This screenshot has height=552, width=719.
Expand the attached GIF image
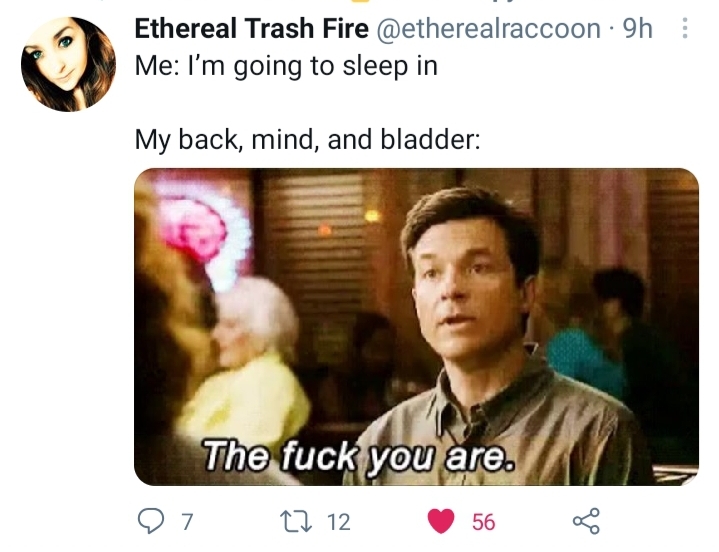coord(416,327)
